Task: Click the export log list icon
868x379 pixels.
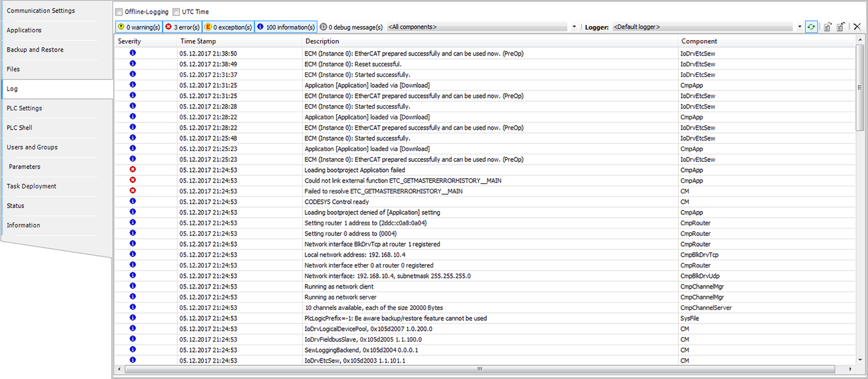Action: coord(827,26)
